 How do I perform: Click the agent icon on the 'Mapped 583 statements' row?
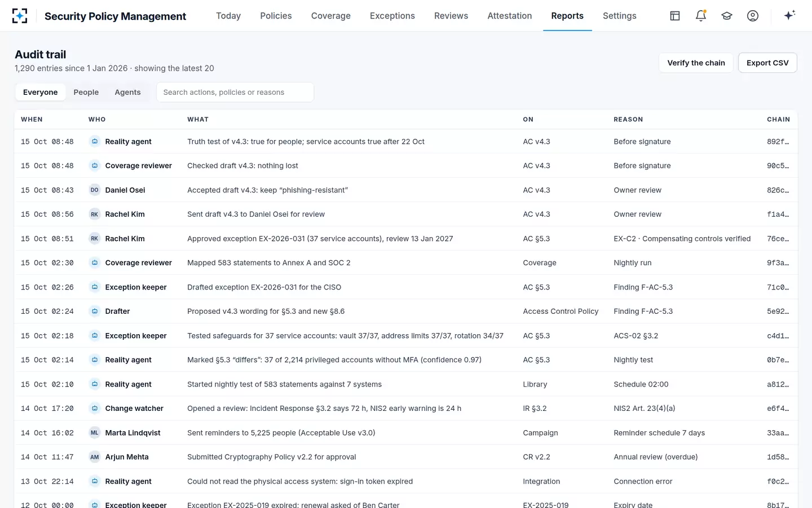pyautogui.click(x=95, y=263)
